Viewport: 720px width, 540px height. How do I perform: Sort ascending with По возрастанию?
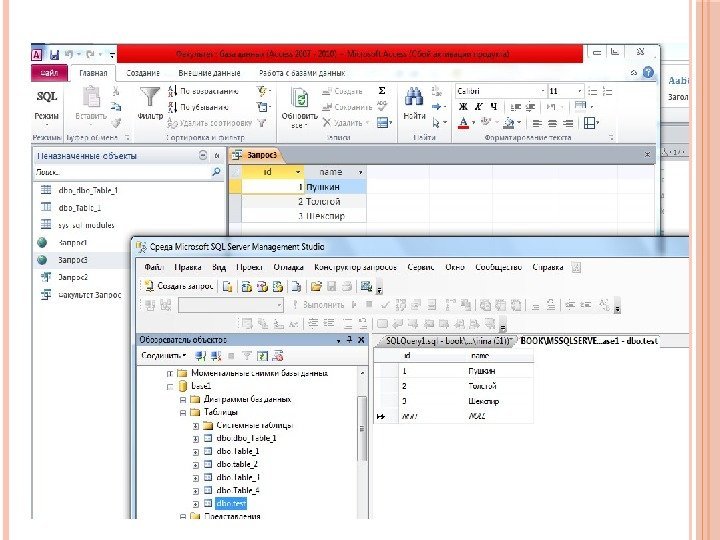click(x=203, y=91)
